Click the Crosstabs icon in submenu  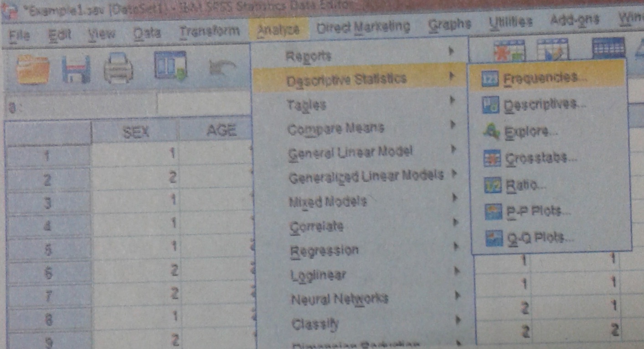pos(493,159)
